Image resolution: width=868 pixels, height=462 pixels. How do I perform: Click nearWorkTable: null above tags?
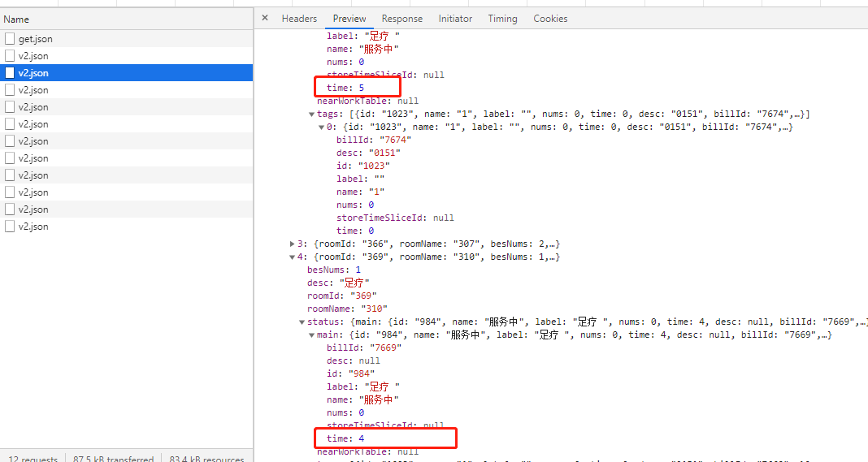tap(367, 101)
